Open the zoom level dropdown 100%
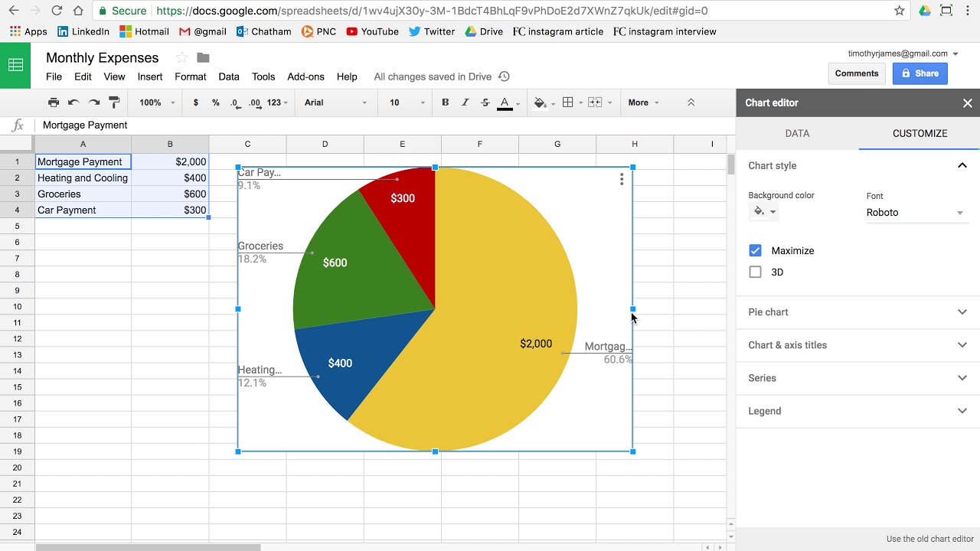 pyautogui.click(x=157, y=103)
